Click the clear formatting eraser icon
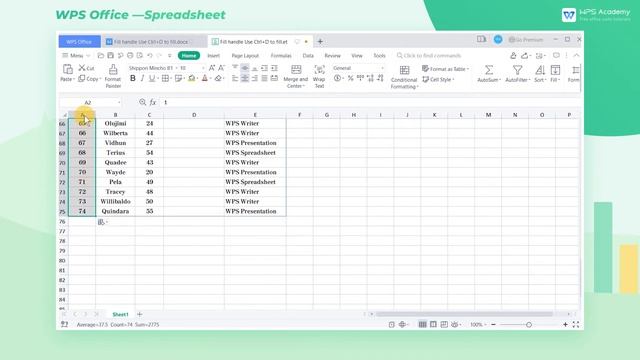Image resolution: width=640 pixels, height=360 pixels. 218,78
